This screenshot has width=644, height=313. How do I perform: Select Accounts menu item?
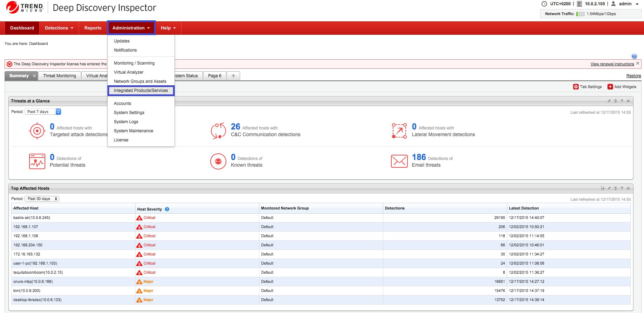click(122, 104)
